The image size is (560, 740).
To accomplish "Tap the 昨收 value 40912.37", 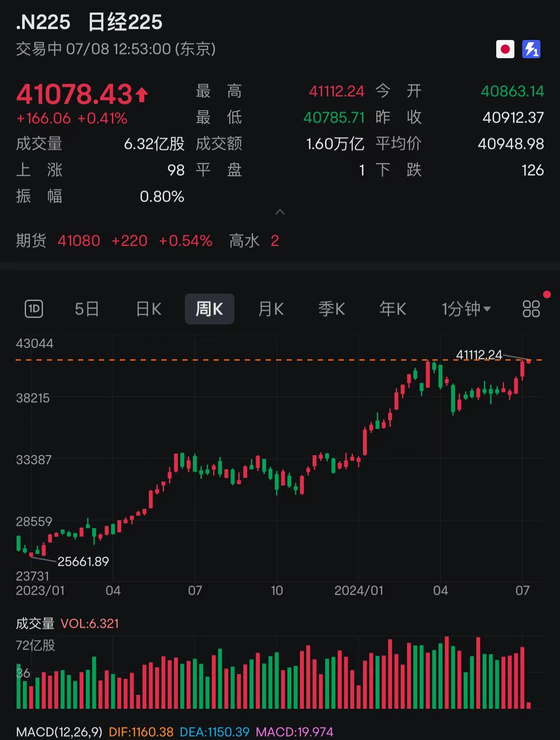I will (513, 117).
